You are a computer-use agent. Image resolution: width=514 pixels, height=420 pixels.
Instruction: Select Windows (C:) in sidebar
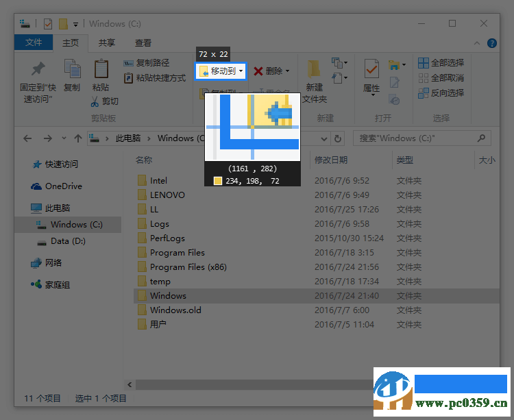point(68,225)
